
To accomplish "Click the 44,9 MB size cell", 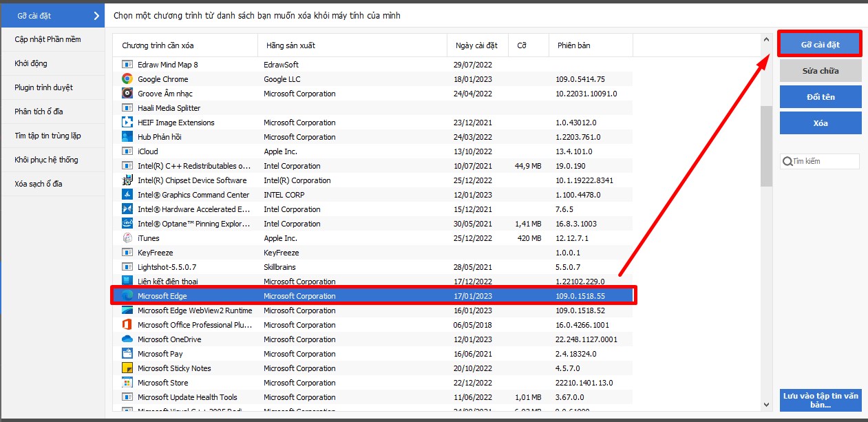I will [528, 166].
